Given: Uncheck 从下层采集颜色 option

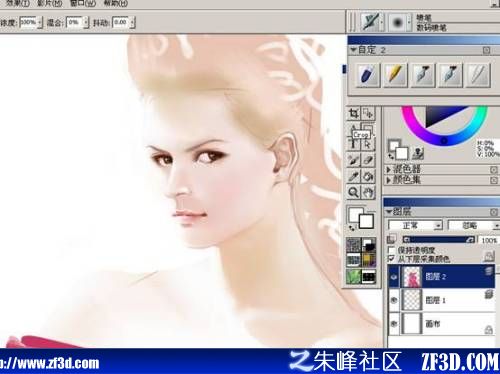Looking at the screenshot, I should point(392,258).
